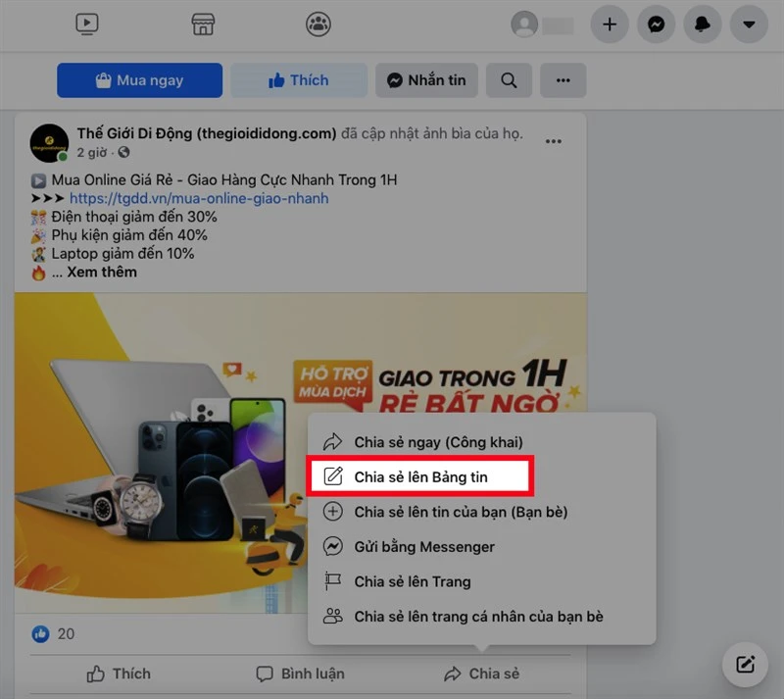
Task: Click the floating compose pencil button
Action: click(745, 664)
